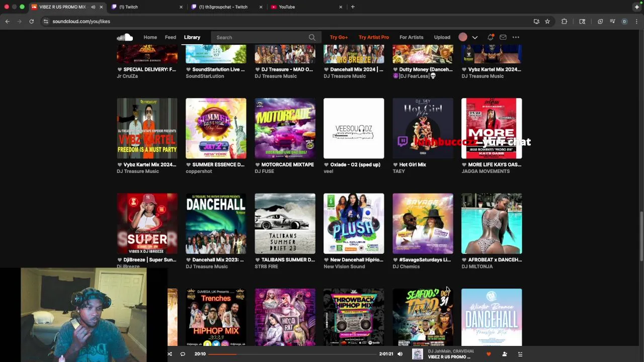Open For Artists page

tap(412, 37)
